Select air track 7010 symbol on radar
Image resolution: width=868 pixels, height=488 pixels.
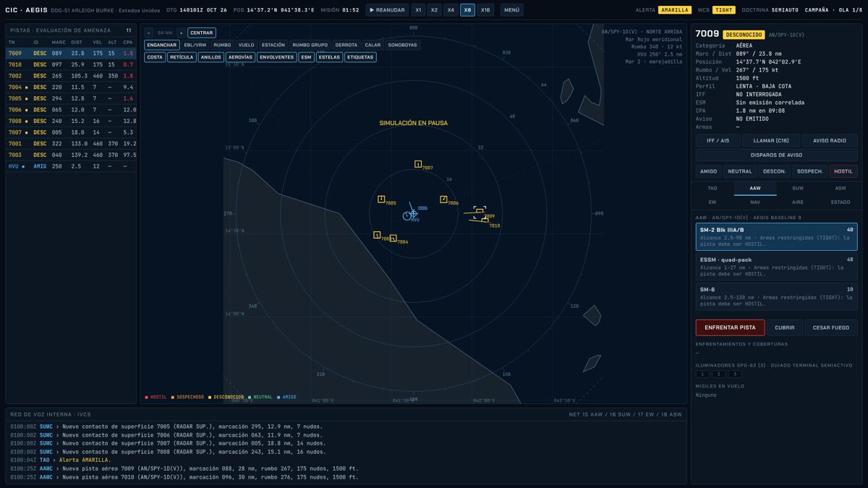[485, 221]
